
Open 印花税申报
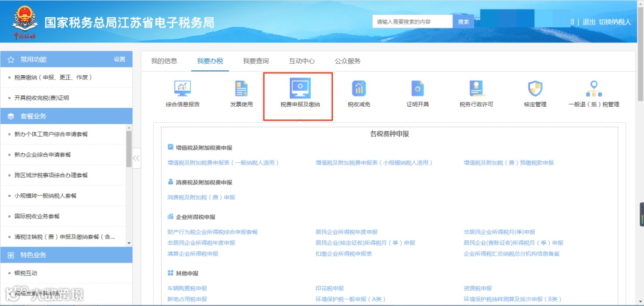tap(330, 288)
